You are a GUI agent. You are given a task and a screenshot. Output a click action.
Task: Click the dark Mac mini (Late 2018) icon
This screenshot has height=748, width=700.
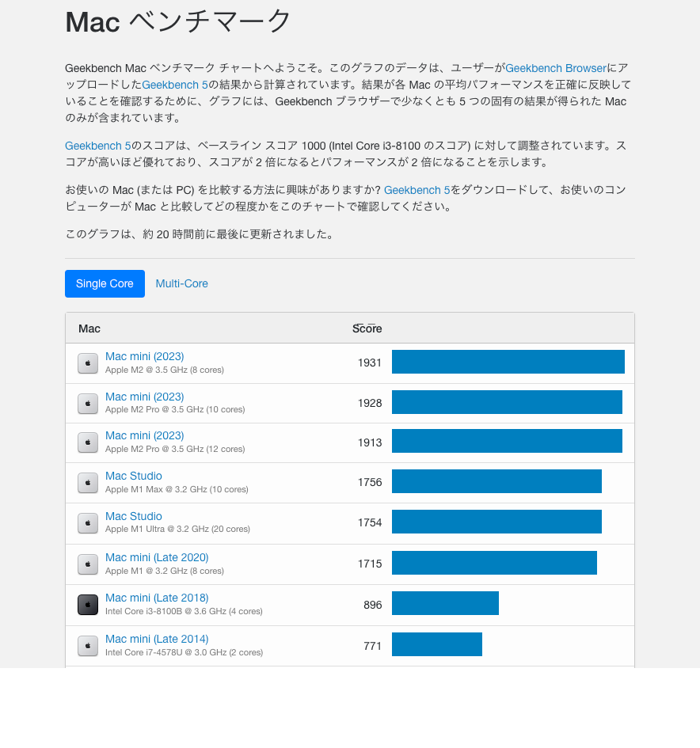tap(88, 605)
